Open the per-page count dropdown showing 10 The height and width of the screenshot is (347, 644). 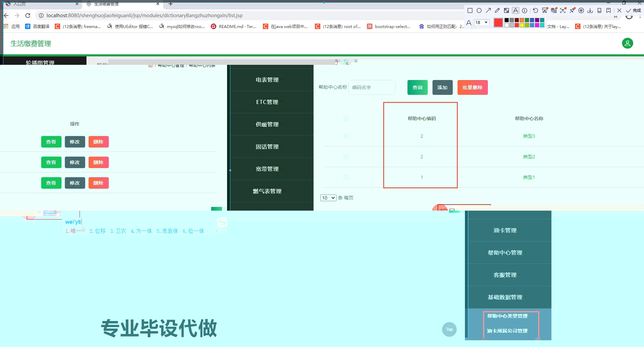[x=328, y=198]
